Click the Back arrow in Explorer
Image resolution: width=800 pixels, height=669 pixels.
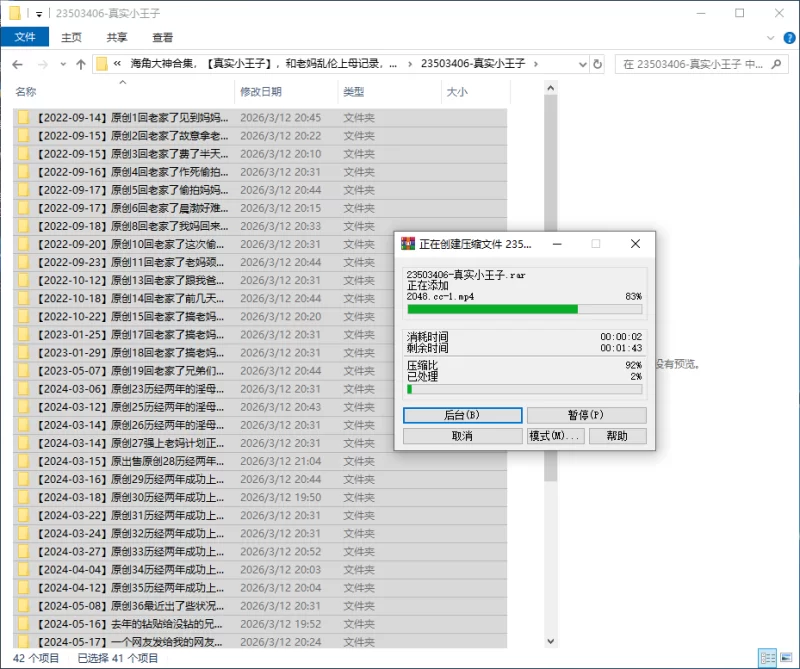[x=17, y=64]
